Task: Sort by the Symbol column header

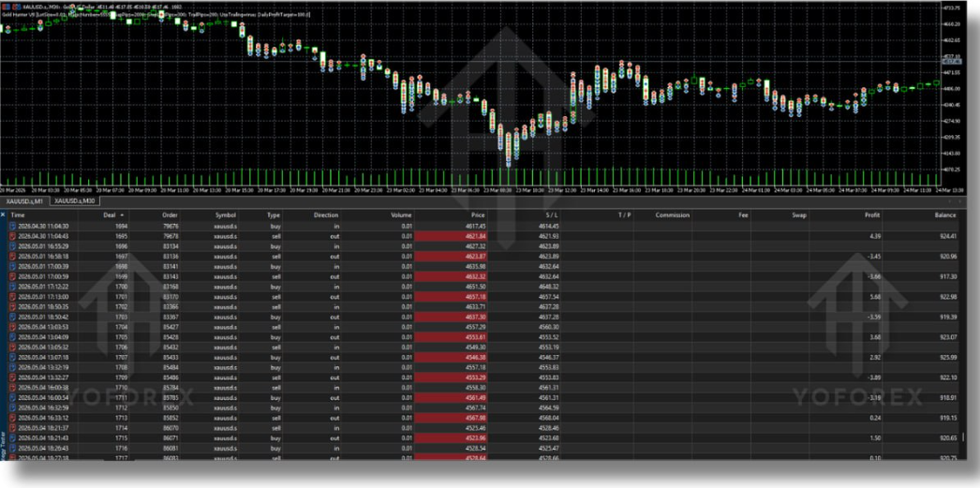Action: 226,214
